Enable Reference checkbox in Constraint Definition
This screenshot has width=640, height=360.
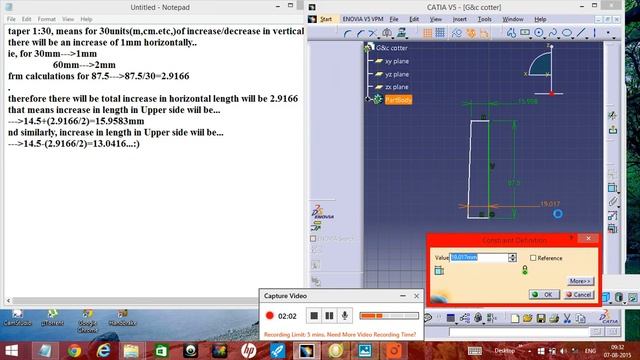[533, 258]
